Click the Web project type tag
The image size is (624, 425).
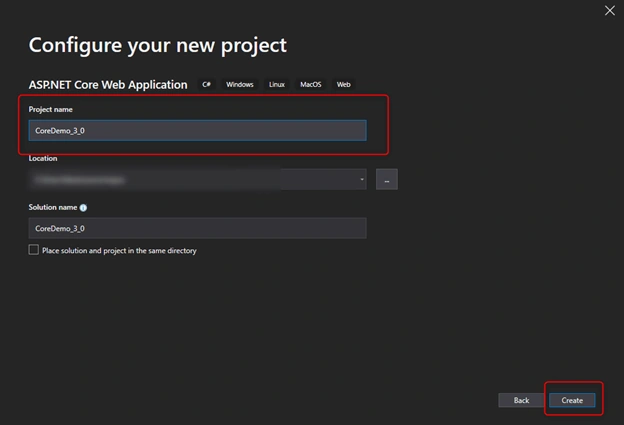(x=343, y=84)
